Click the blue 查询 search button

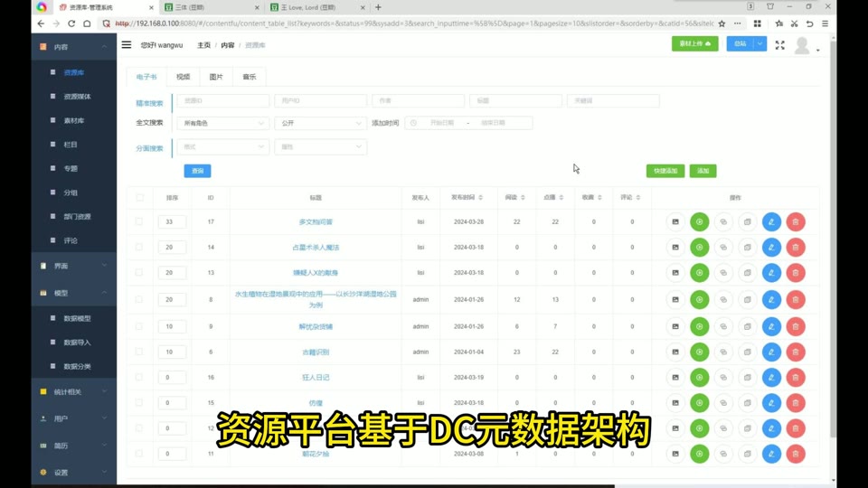pos(198,171)
